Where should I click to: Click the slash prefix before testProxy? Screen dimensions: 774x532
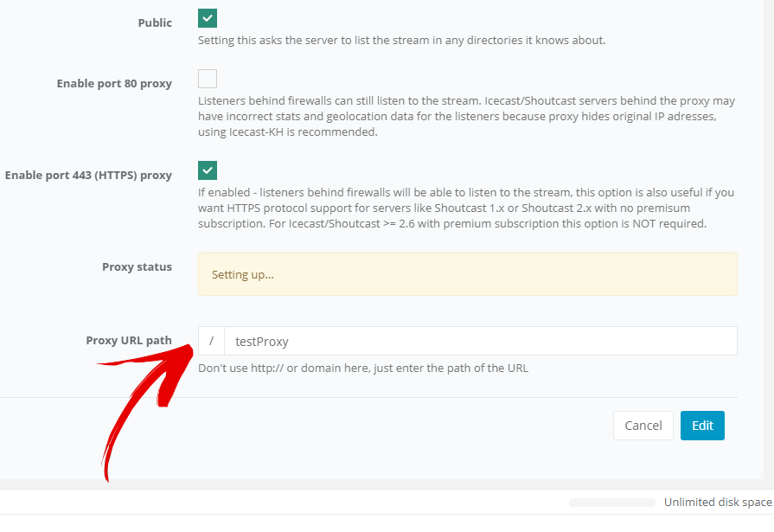pos(211,341)
